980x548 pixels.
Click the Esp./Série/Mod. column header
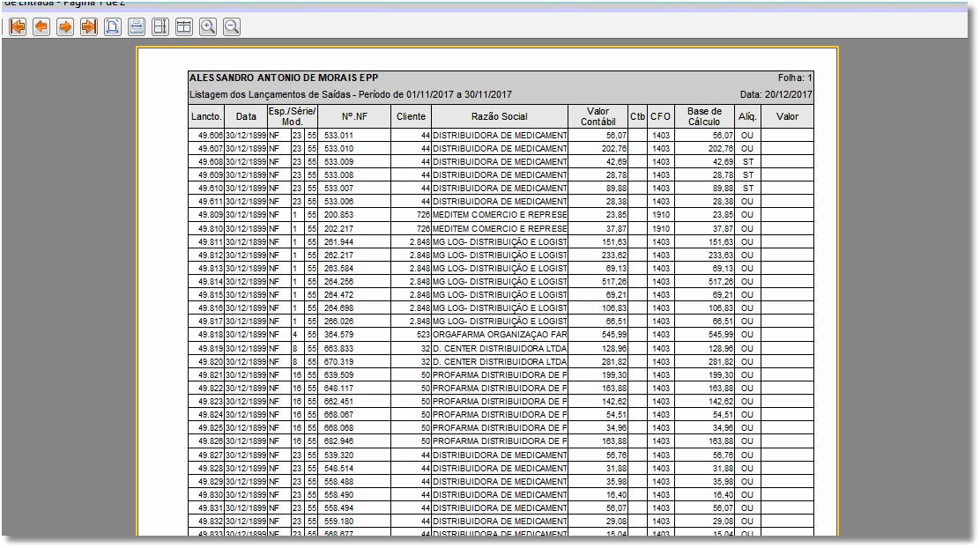point(293,116)
